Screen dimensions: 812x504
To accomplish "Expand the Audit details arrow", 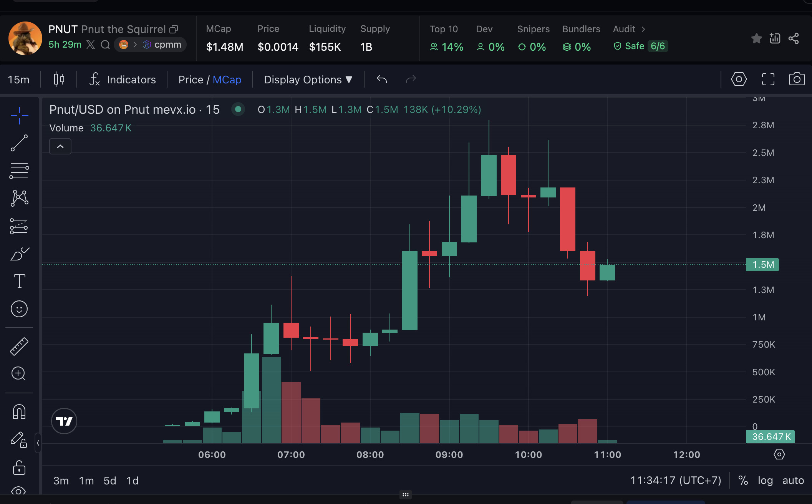I will click(643, 29).
